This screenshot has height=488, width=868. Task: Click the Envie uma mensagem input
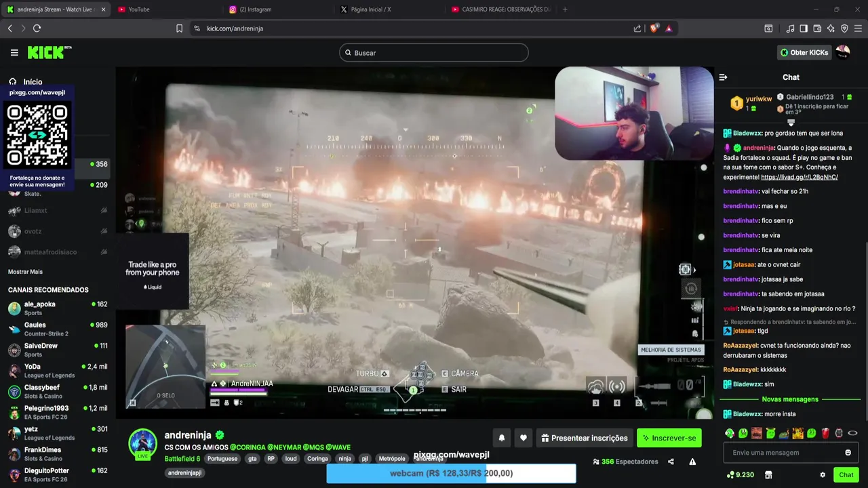click(790, 453)
